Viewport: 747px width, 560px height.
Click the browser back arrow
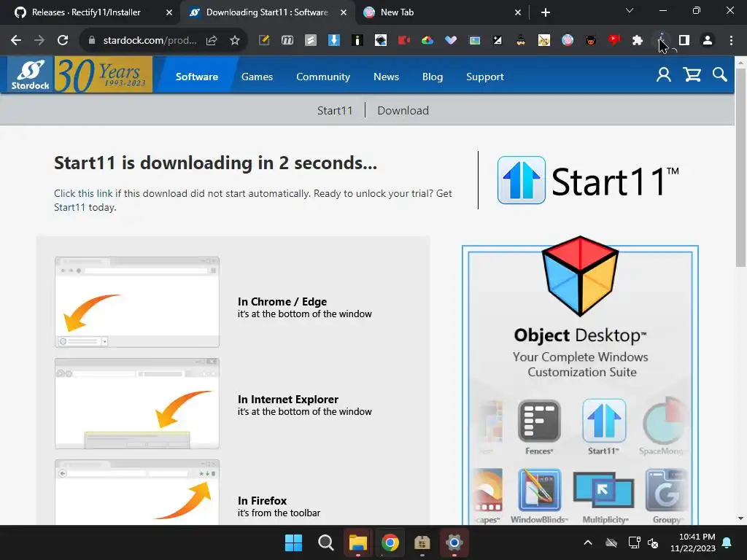[x=16, y=41]
